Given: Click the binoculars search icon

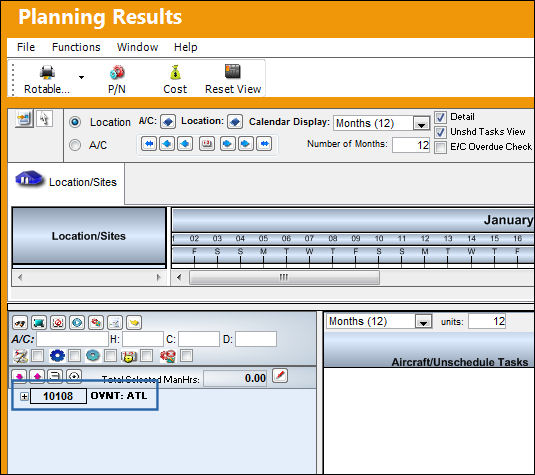Looking at the screenshot, I should (20, 322).
